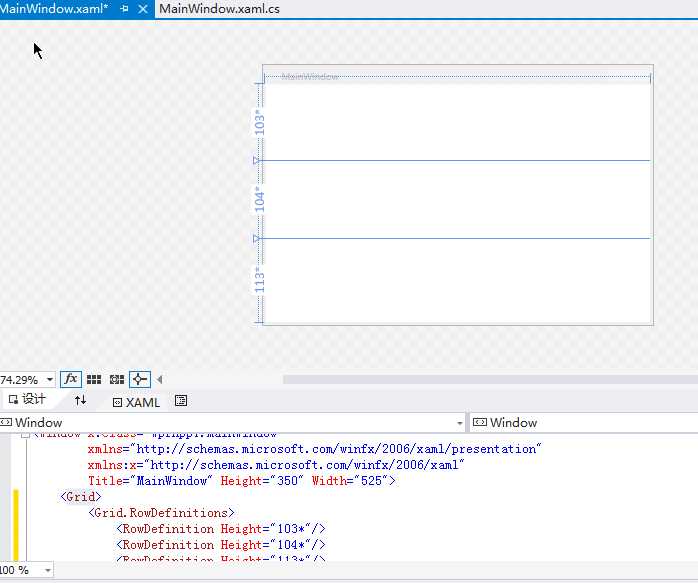The height and width of the screenshot is (583, 698).
Task: Click the Title="MainWindow" attribute
Action: (150, 481)
